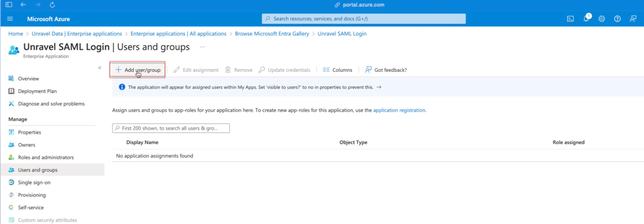Open Cloud Shell from the top bar
Image resolution: width=644 pixels, height=224 pixels.
[x=570, y=19]
